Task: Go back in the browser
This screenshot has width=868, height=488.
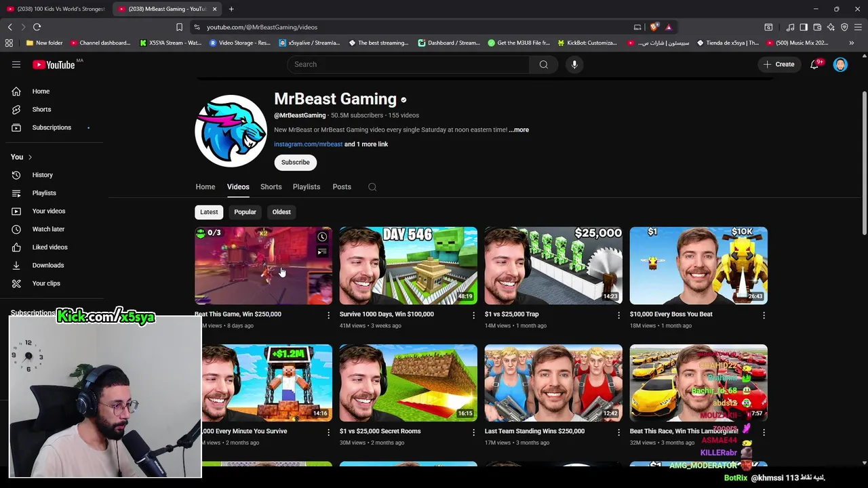Action: [x=9, y=27]
